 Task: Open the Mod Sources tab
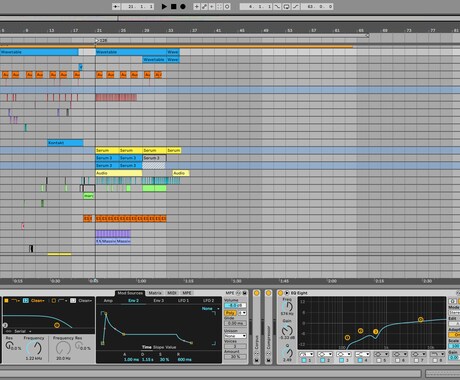(130, 293)
